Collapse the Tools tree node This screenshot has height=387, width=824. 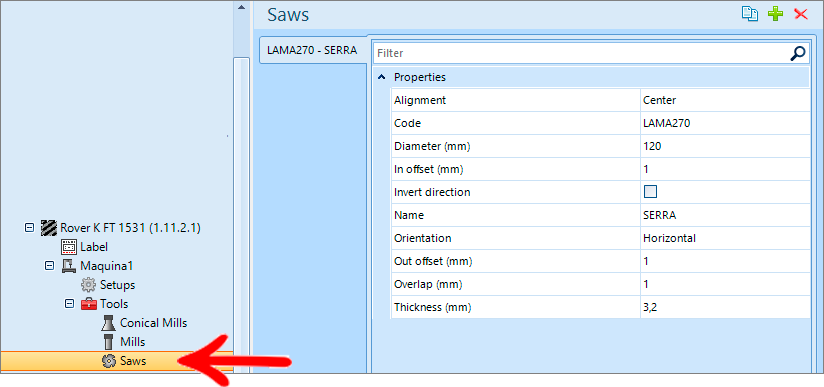(69, 304)
